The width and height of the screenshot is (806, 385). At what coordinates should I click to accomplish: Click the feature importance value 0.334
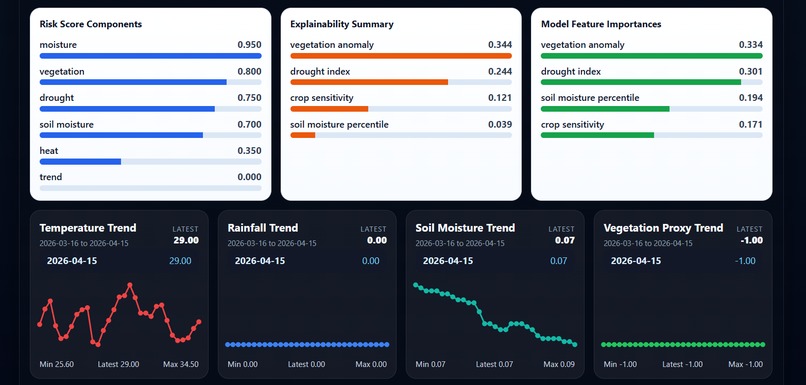coord(751,45)
